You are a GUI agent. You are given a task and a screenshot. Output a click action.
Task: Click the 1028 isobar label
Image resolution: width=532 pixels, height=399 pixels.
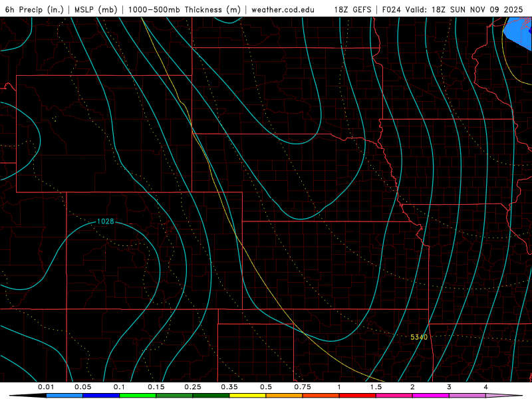pyautogui.click(x=106, y=221)
